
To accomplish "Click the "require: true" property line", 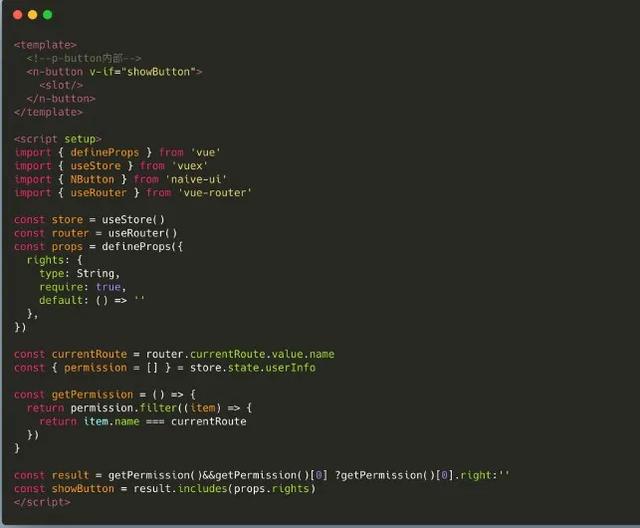I will (x=83, y=287).
